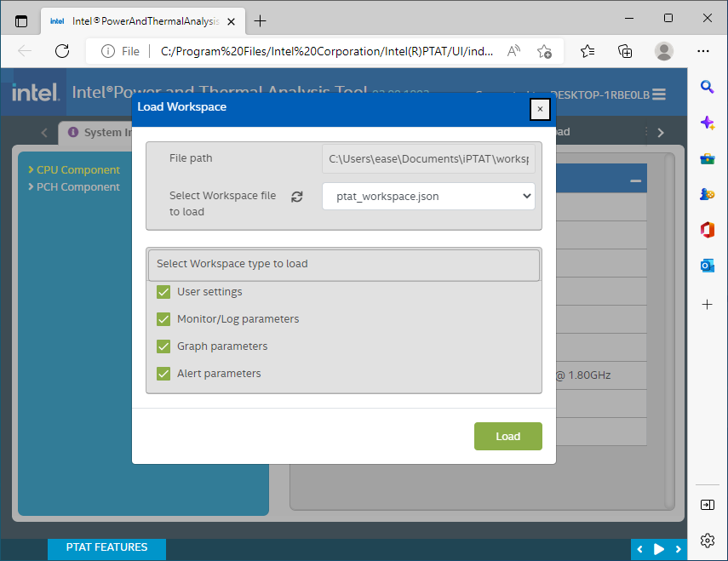This screenshot has height=561, width=728.
Task: Refresh the workspace file list icon
Action: click(x=296, y=197)
